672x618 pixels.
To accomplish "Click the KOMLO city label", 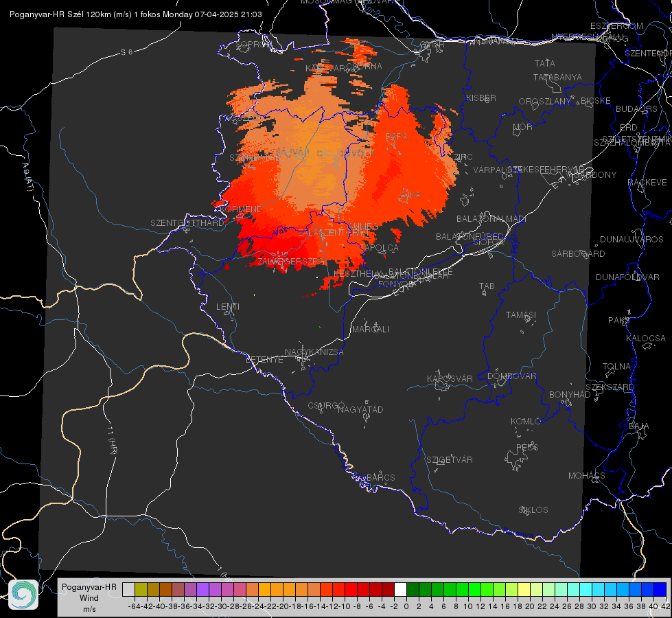I will [525, 422].
